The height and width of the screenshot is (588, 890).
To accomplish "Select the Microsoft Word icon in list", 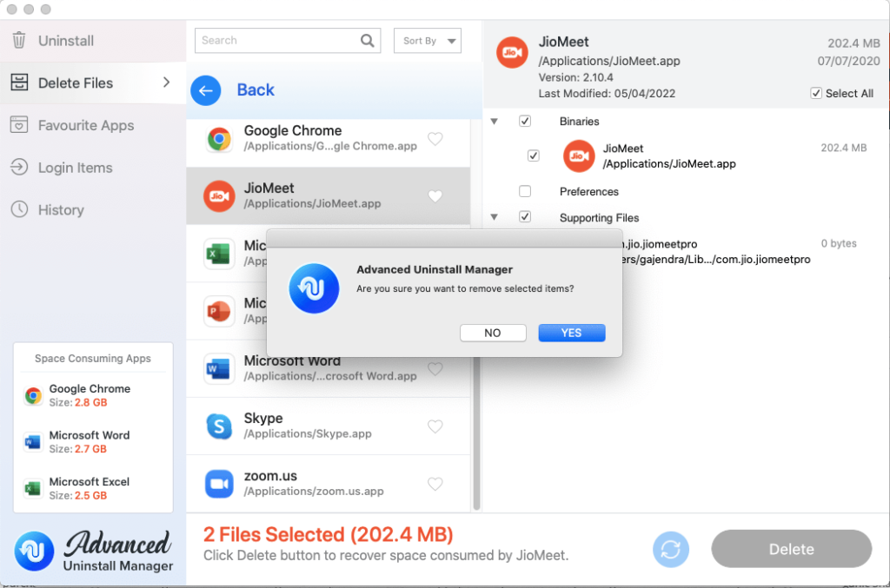I will pyautogui.click(x=219, y=368).
